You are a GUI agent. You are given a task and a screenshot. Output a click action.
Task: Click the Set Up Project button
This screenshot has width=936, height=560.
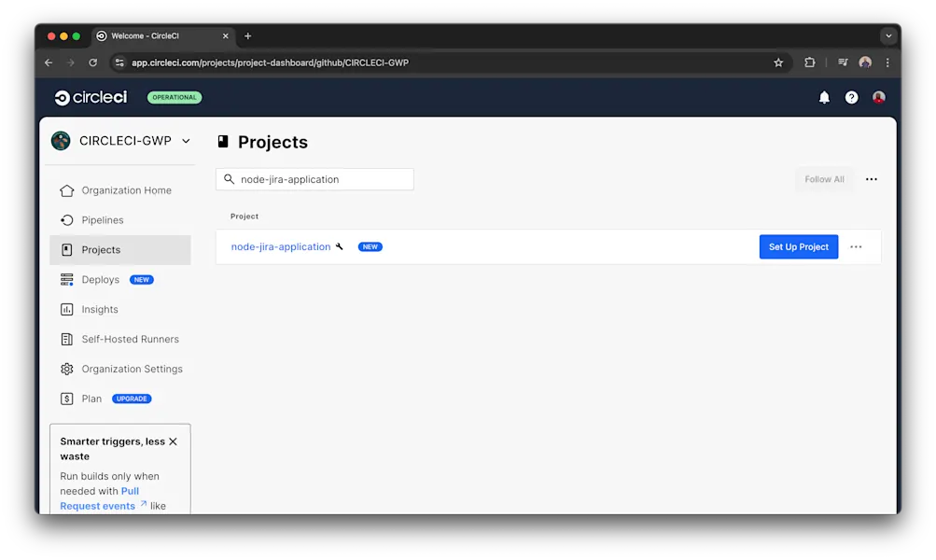(798, 246)
